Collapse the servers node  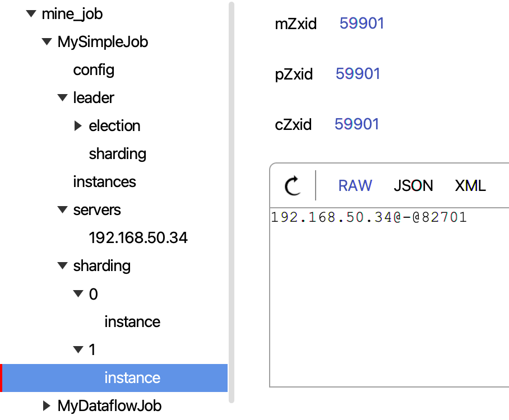point(62,209)
